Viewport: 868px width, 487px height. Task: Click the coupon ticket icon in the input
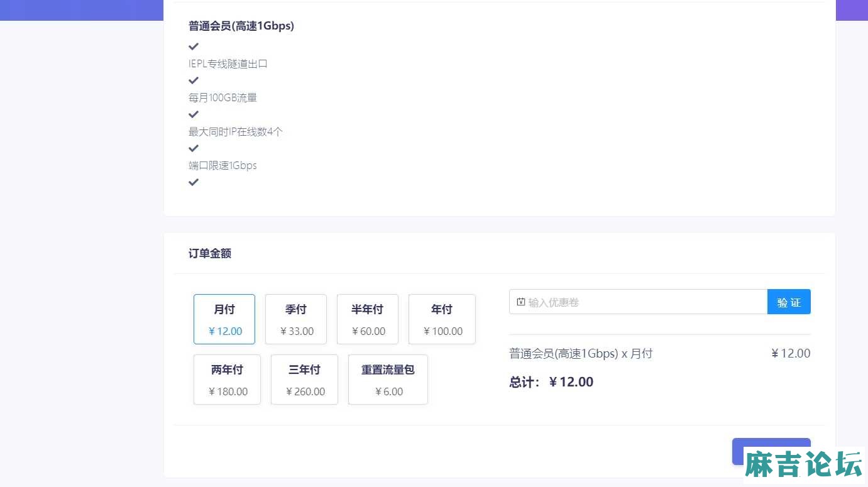click(x=520, y=302)
